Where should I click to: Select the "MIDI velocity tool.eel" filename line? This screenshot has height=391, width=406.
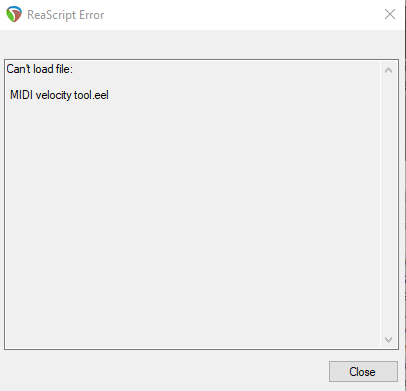59,95
